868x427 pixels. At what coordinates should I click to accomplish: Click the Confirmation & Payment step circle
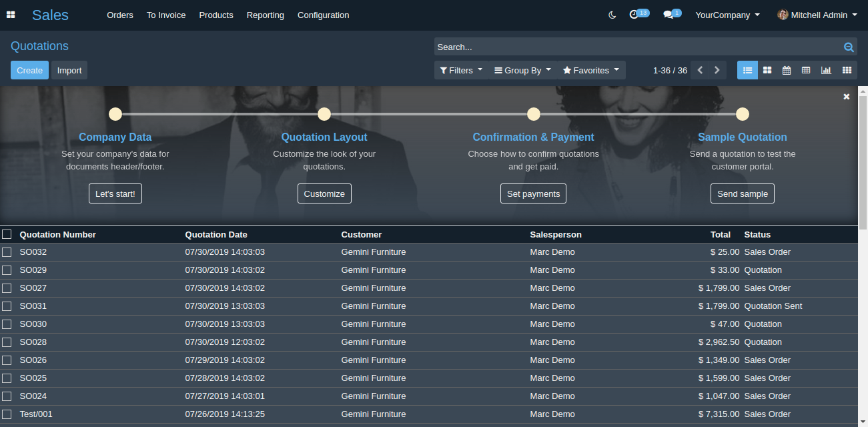(534, 114)
